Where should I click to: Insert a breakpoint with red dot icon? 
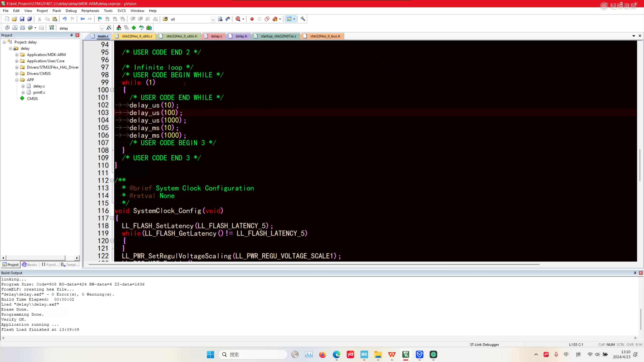click(252, 19)
